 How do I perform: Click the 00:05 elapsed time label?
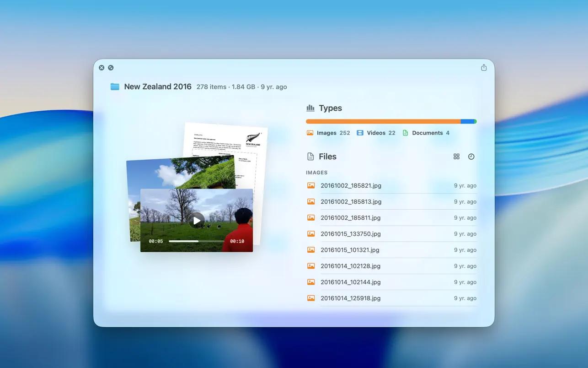156,241
